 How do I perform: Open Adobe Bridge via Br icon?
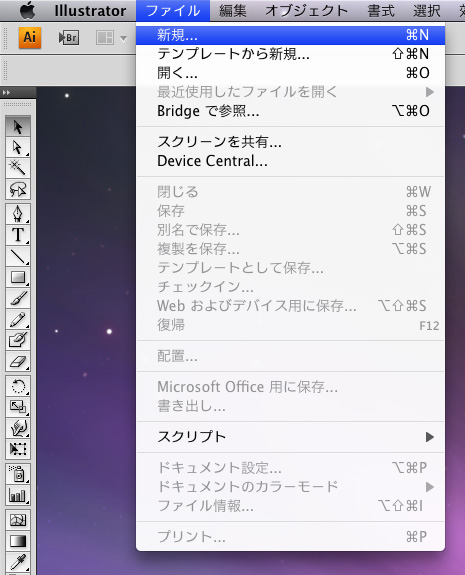(69, 38)
